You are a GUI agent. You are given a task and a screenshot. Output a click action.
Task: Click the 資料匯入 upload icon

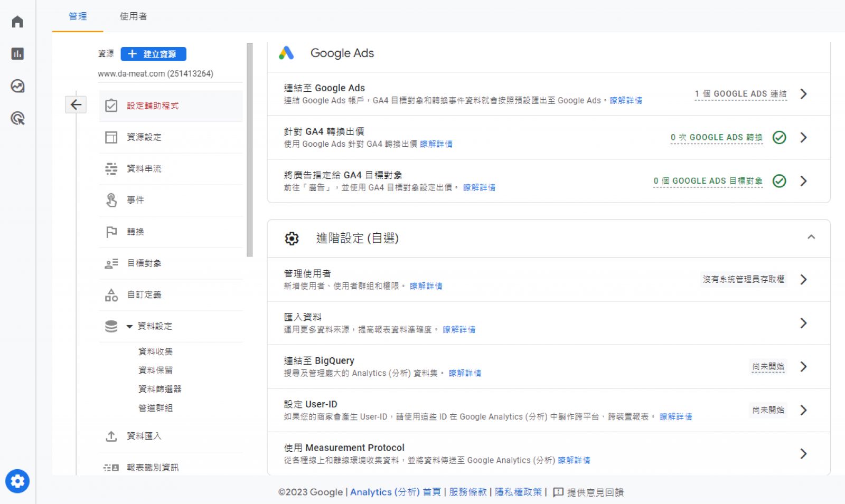point(111,436)
